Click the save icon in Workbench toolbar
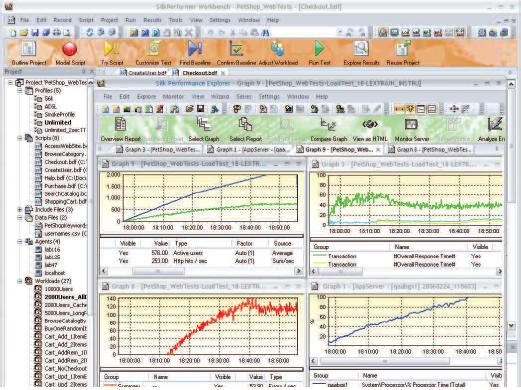This screenshot has height=390, width=521. (35, 32)
